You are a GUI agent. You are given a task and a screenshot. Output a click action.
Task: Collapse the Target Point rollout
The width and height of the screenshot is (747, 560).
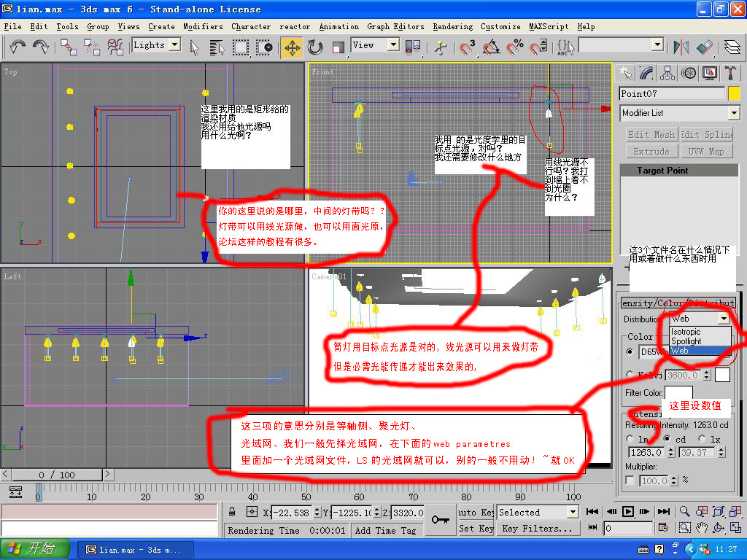[679, 171]
